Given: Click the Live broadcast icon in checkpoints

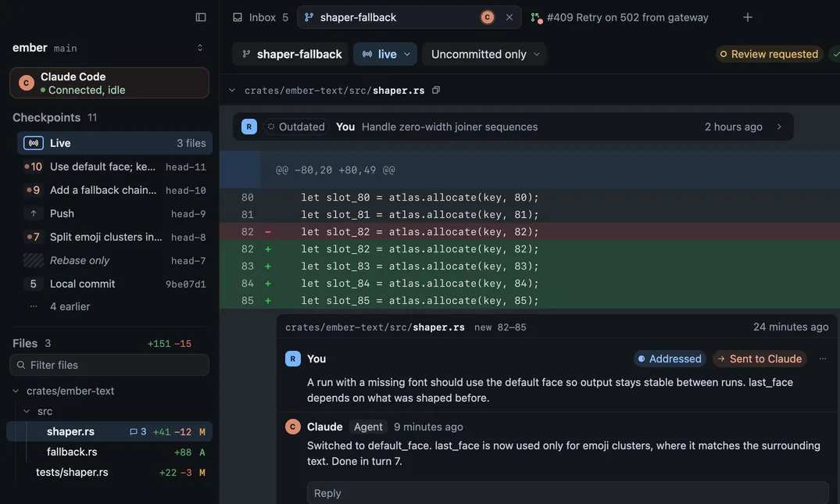Looking at the screenshot, I should click(x=34, y=143).
